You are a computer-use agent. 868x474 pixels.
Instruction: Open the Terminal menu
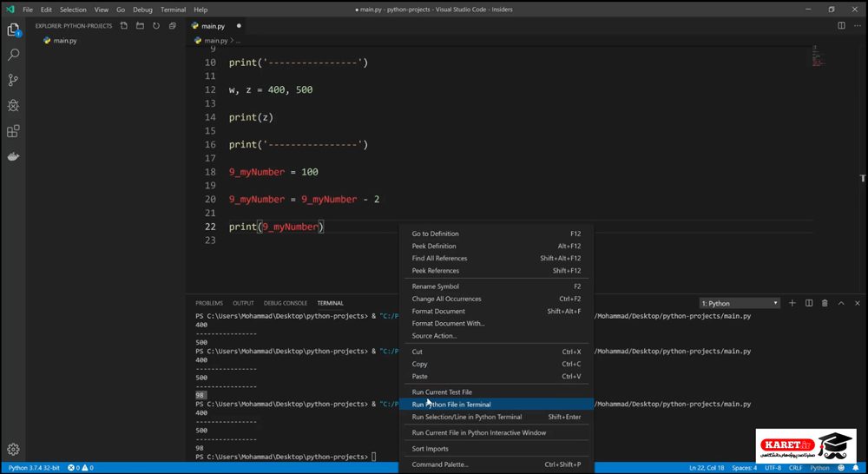coord(174,10)
